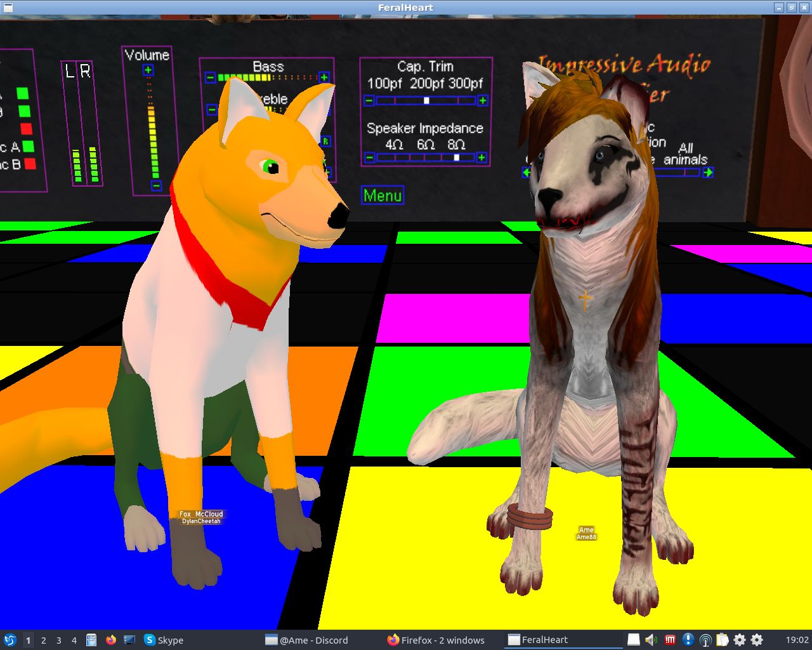The height and width of the screenshot is (650, 812).
Task: Click the 'Impressive Audio' title text
Action: coord(624,65)
